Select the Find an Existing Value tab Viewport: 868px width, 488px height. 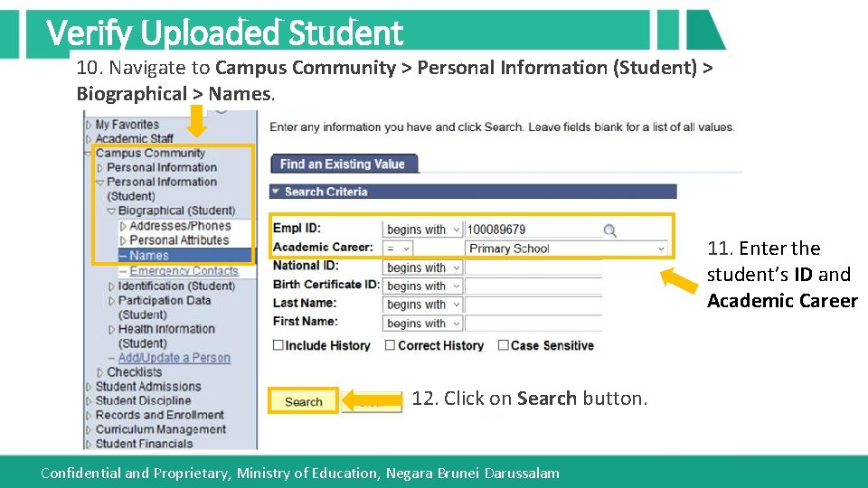click(344, 164)
